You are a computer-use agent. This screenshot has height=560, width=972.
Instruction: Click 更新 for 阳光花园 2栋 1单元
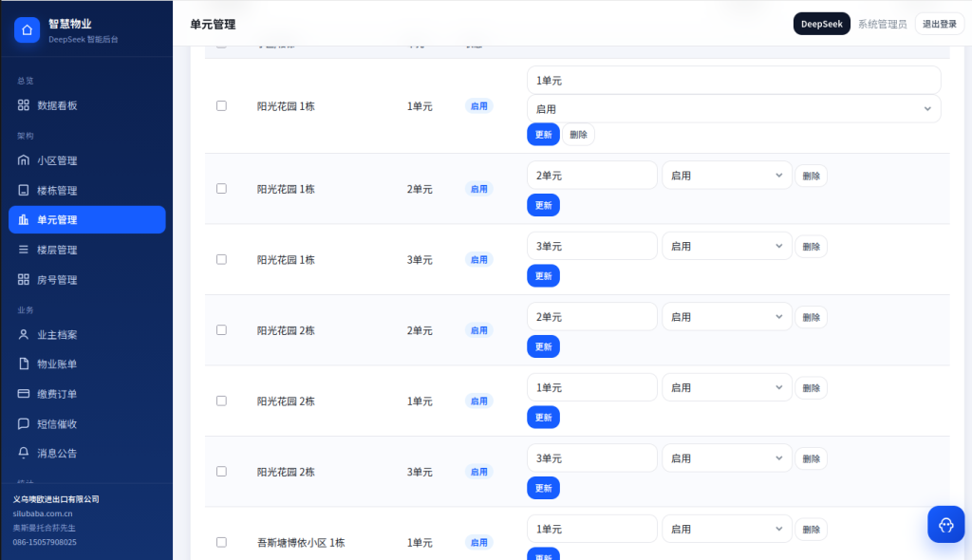pyautogui.click(x=543, y=417)
